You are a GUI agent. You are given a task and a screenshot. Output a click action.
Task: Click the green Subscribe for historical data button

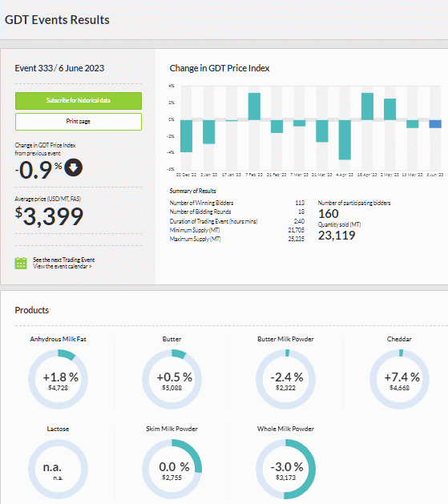79,101
